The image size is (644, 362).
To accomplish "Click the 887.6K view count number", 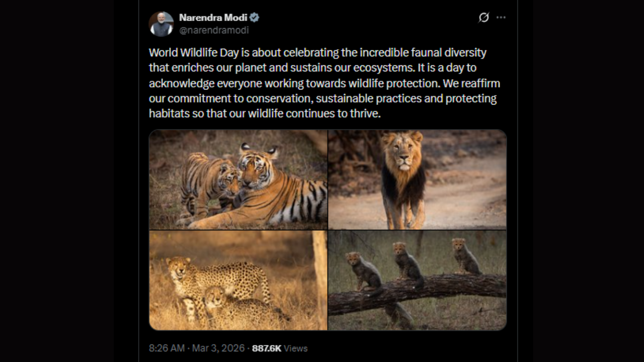I will (267, 348).
